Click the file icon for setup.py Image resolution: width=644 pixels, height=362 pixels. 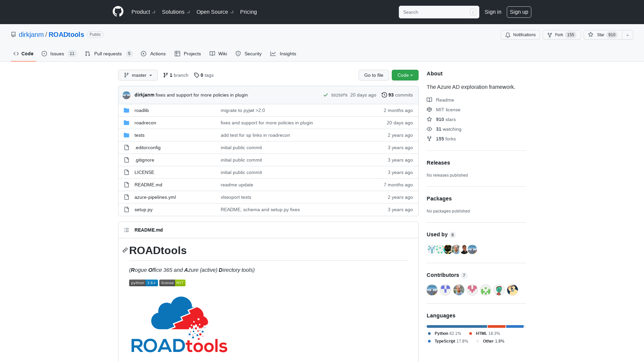pyautogui.click(x=126, y=209)
